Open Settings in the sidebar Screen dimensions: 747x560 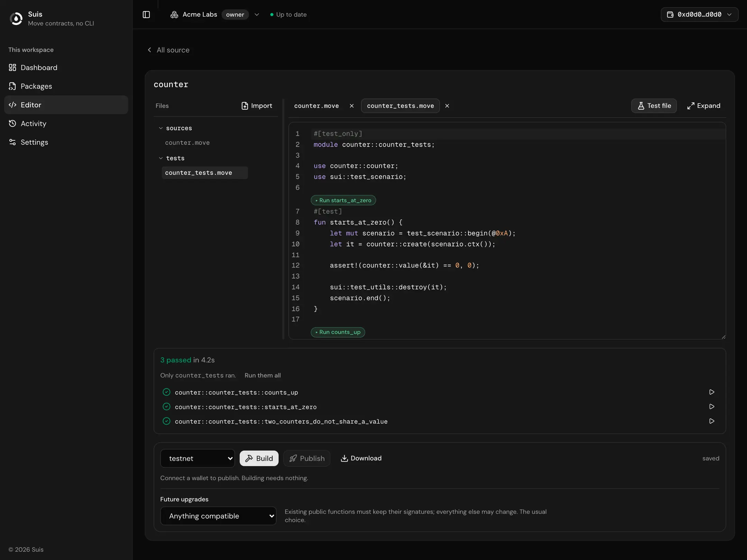[66, 142]
